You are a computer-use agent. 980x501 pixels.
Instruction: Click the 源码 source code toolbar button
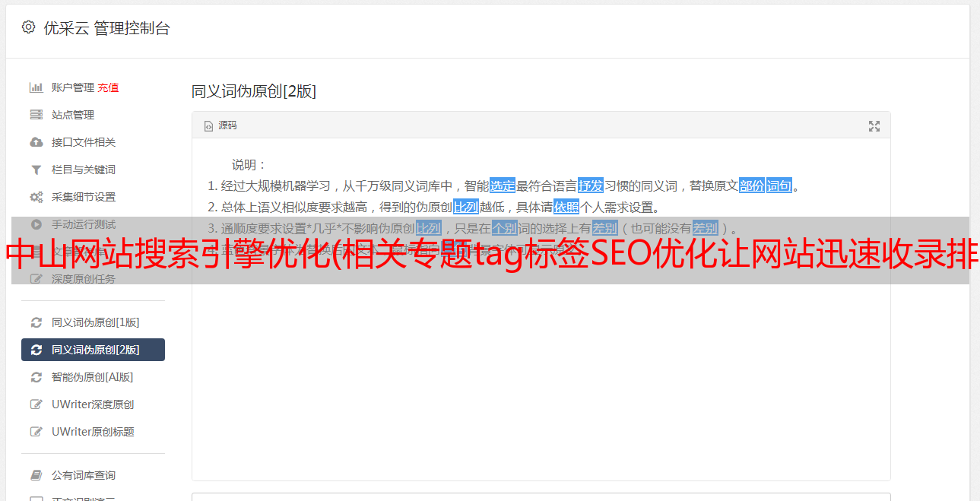[220, 125]
